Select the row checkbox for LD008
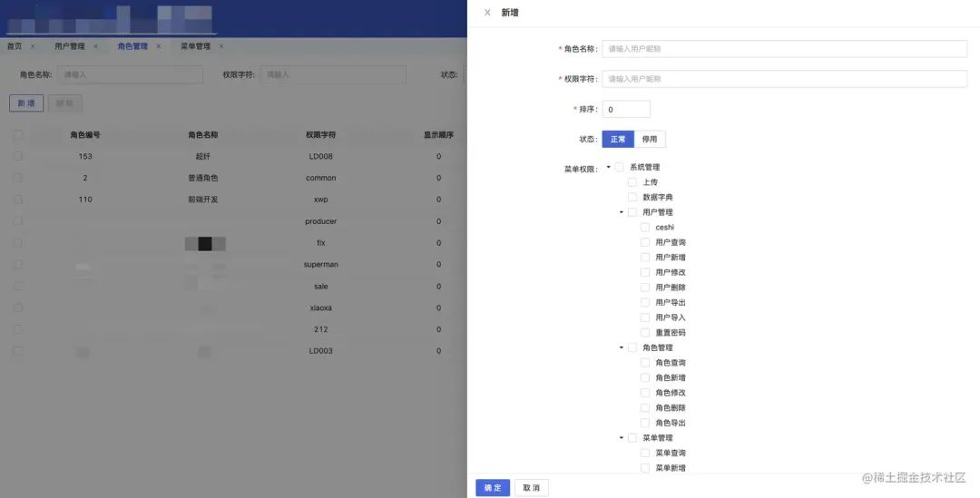Viewport: 980px width, 498px height. click(x=17, y=156)
